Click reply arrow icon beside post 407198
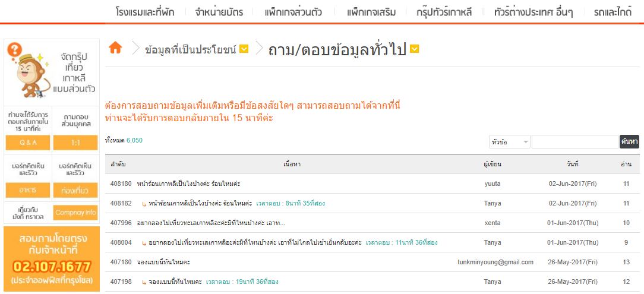 click(x=144, y=282)
